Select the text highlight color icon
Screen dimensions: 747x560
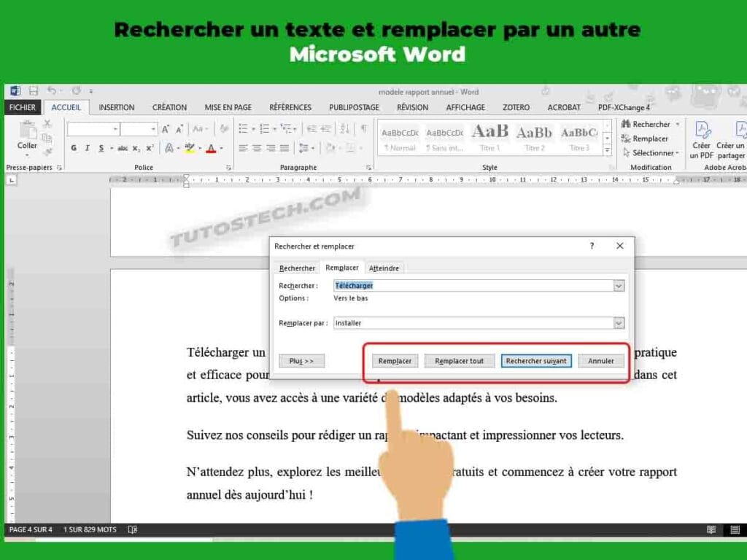coord(188,147)
